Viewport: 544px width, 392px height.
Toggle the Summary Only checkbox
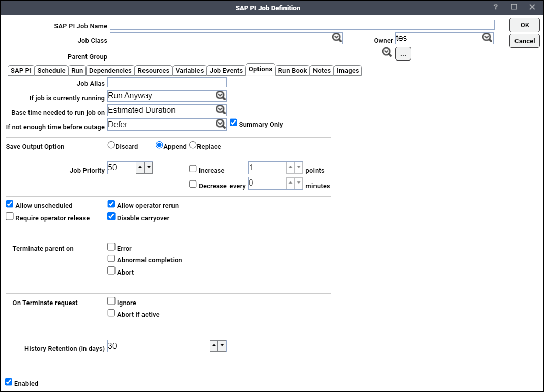[233, 123]
